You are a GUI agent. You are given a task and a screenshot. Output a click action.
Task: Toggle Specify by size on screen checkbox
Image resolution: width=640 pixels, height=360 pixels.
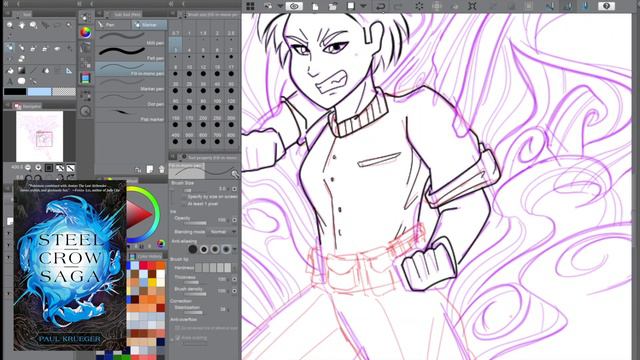tap(184, 197)
